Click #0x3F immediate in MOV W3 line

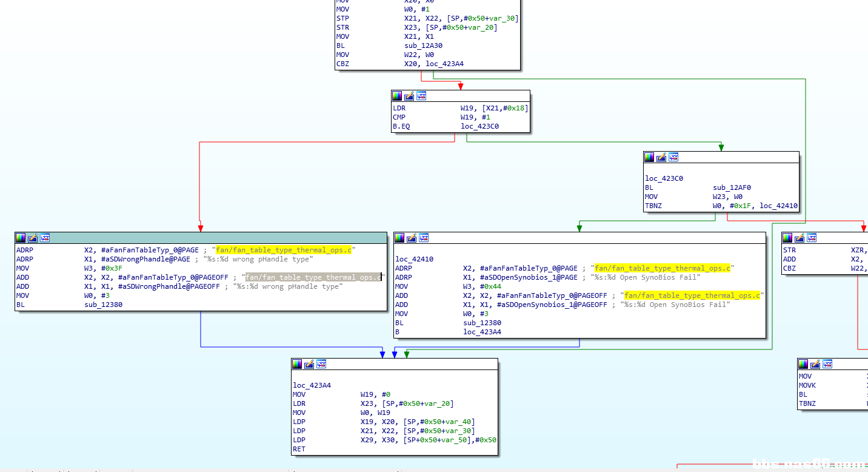pos(113,268)
